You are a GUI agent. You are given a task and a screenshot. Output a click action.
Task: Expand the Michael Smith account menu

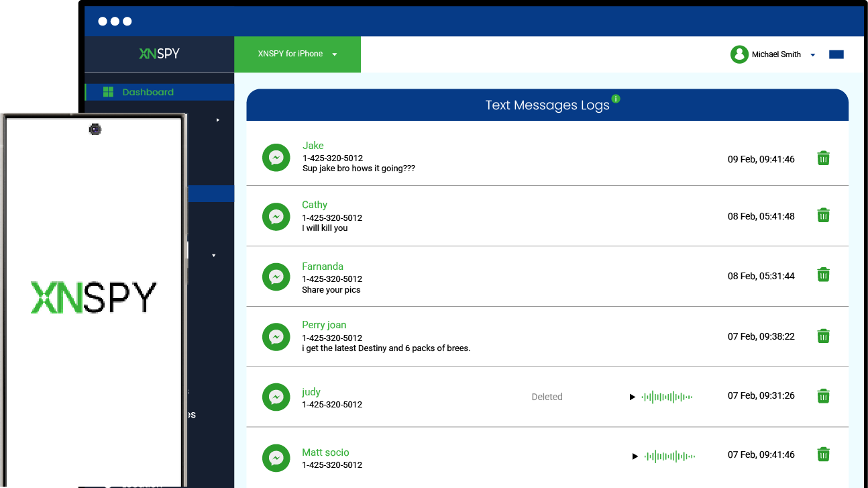coord(812,55)
